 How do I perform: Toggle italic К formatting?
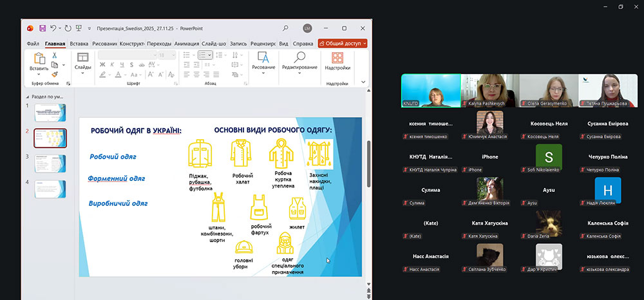111,64
